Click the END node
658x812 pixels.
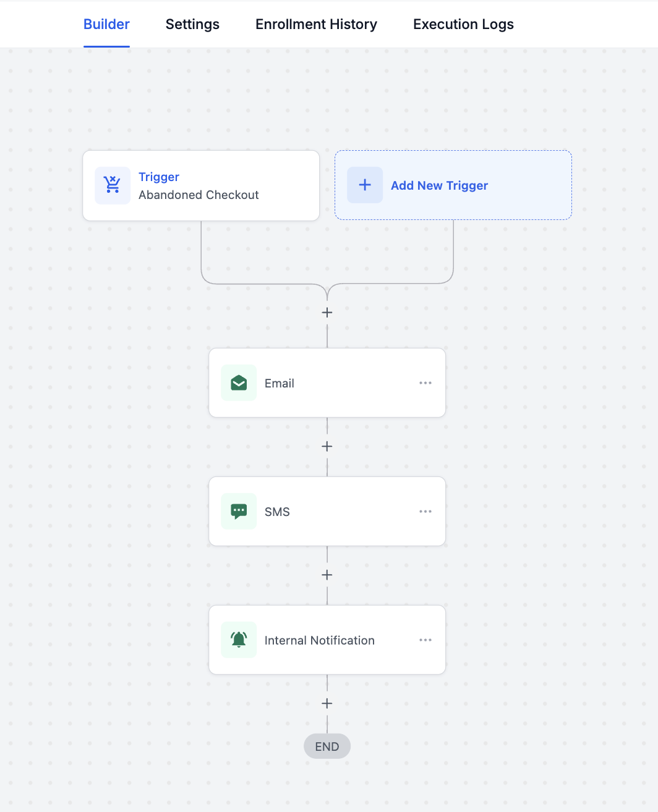click(x=327, y=746)
